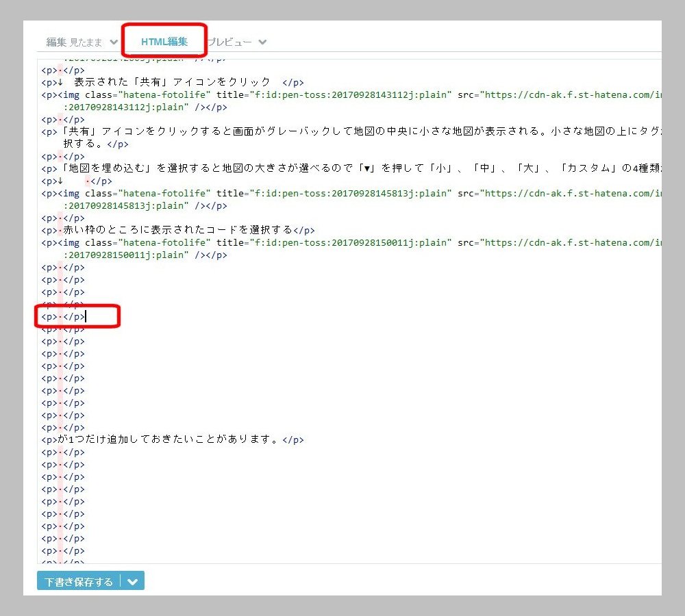Open the 編集 見たまま tab

74,42
